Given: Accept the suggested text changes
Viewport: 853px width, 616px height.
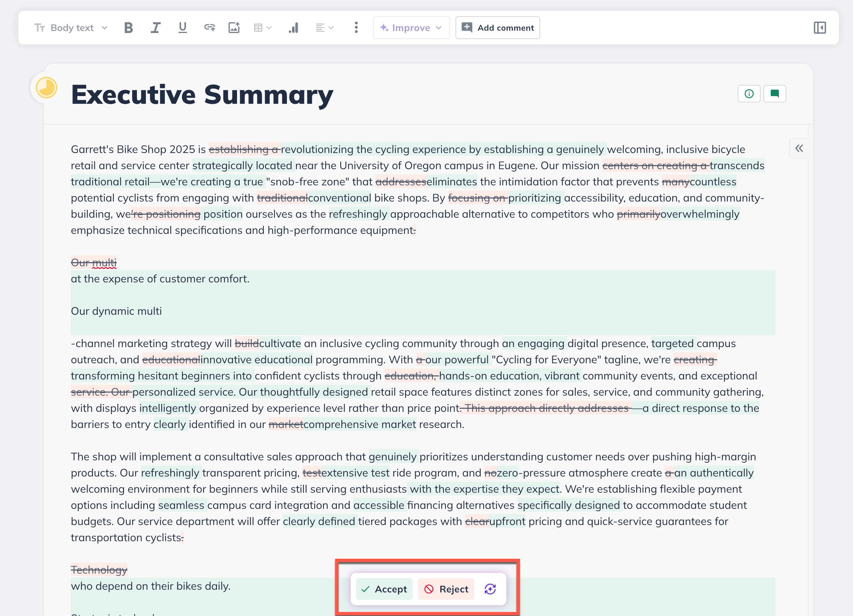Looking at the screenshot, I should 384,589.
